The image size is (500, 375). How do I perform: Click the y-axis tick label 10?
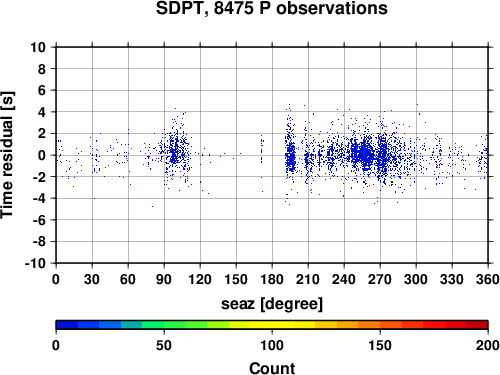[x=38, y=47]
